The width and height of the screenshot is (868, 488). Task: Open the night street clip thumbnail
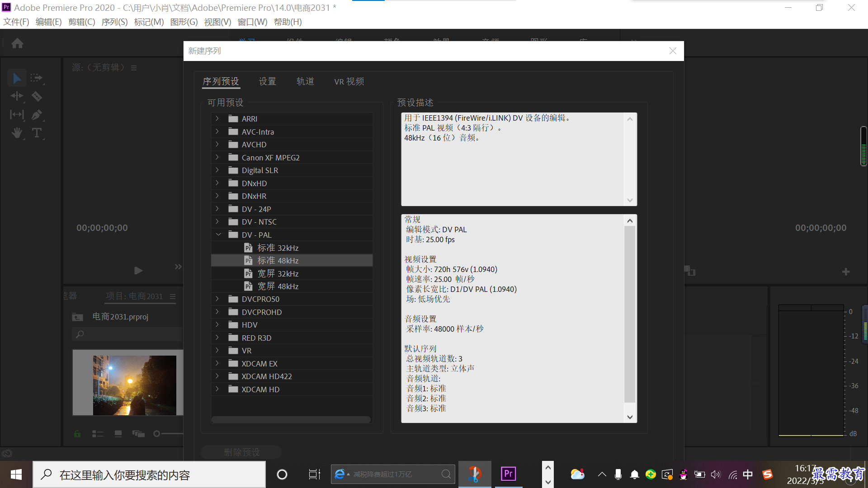tap(135, 385)
